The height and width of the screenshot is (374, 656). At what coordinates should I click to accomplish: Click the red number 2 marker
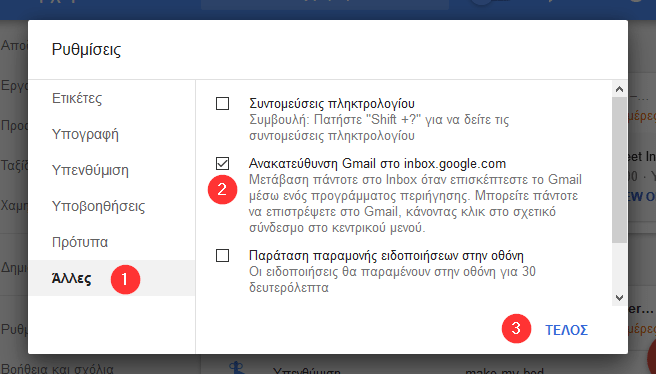222,190
